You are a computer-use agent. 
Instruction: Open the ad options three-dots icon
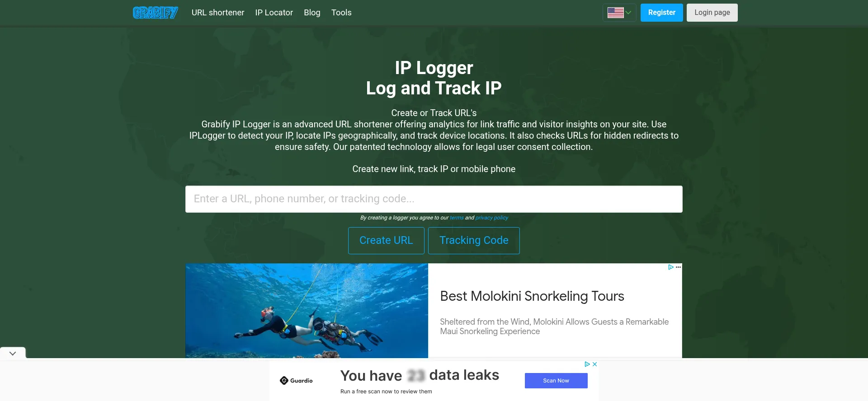pyautogui.click(x=678, y=267)
